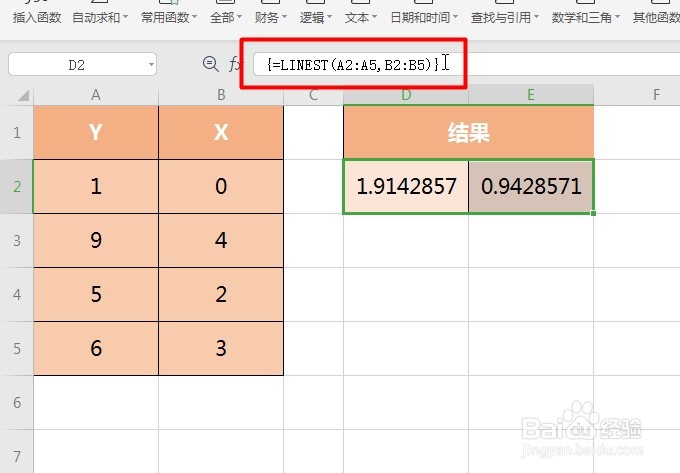Expand the Name Box dropdown arrow
This screenshot has width=680, height=473.
click(151, 65)
